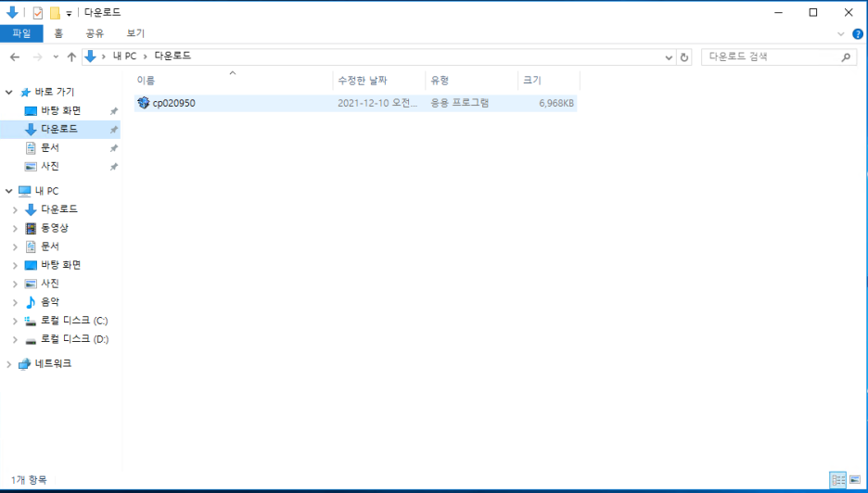
Task: Switch to large icons view in the status bar
Action: point(856,480)
